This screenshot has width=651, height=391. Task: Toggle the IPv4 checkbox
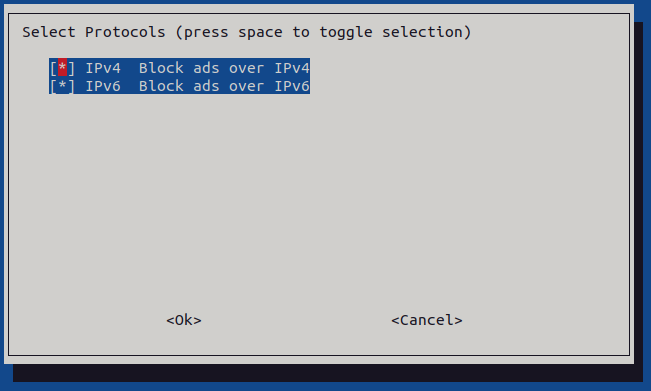(62, 68)
